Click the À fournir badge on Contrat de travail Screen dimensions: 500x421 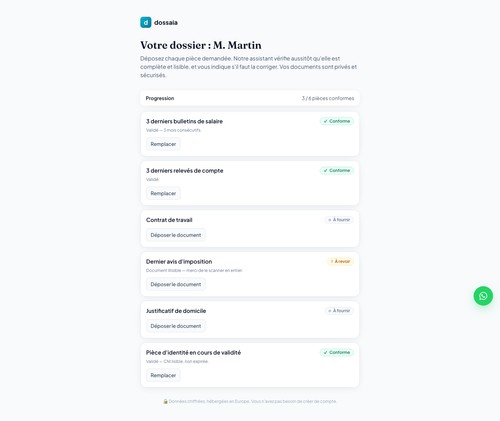click(x=339, y=220)
